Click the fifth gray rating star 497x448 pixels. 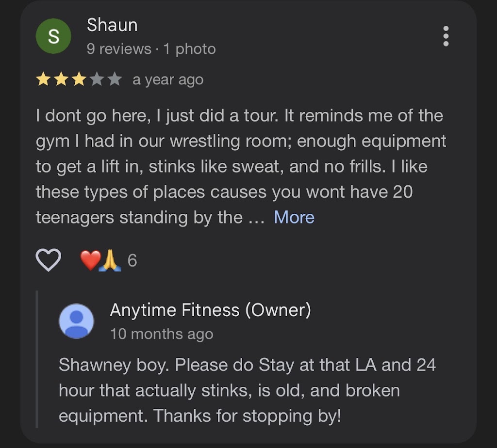tap(115, 80)
